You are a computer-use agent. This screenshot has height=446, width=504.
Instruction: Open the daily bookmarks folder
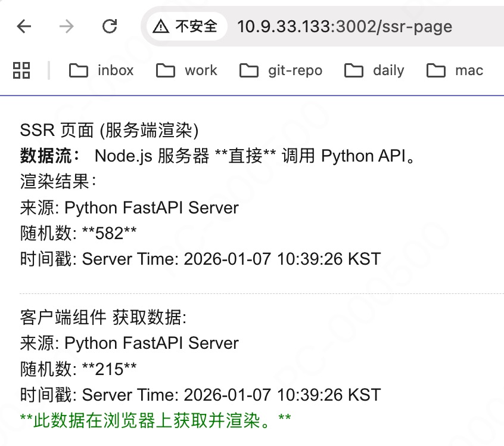[x=374, y=70]
